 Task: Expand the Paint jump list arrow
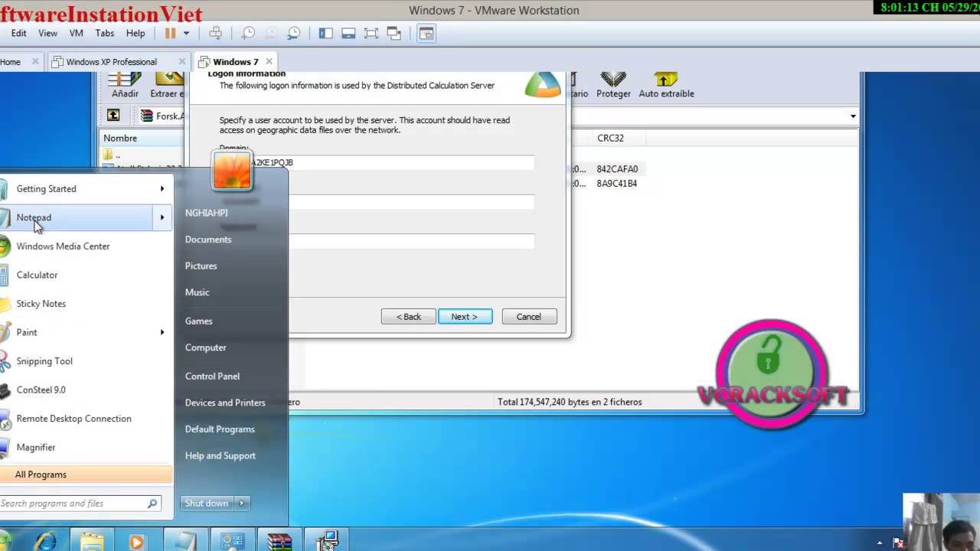[162, 332]
